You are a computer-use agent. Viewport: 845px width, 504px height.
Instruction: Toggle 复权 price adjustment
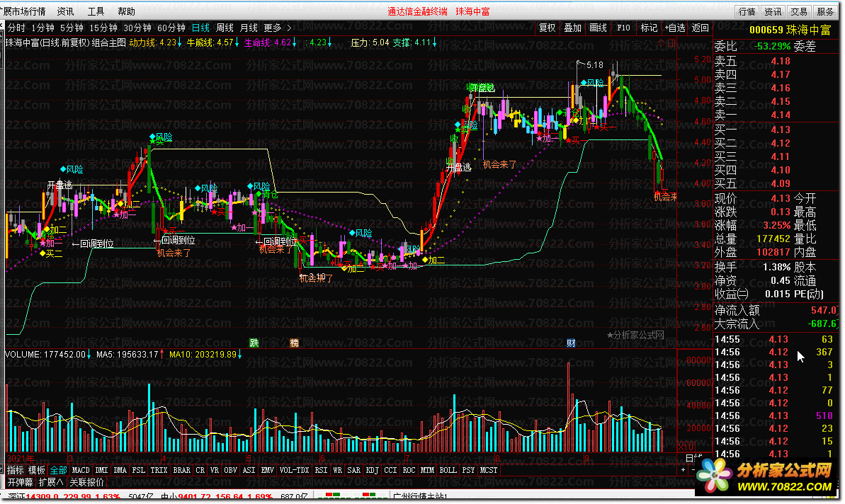[x=547, y=28]
